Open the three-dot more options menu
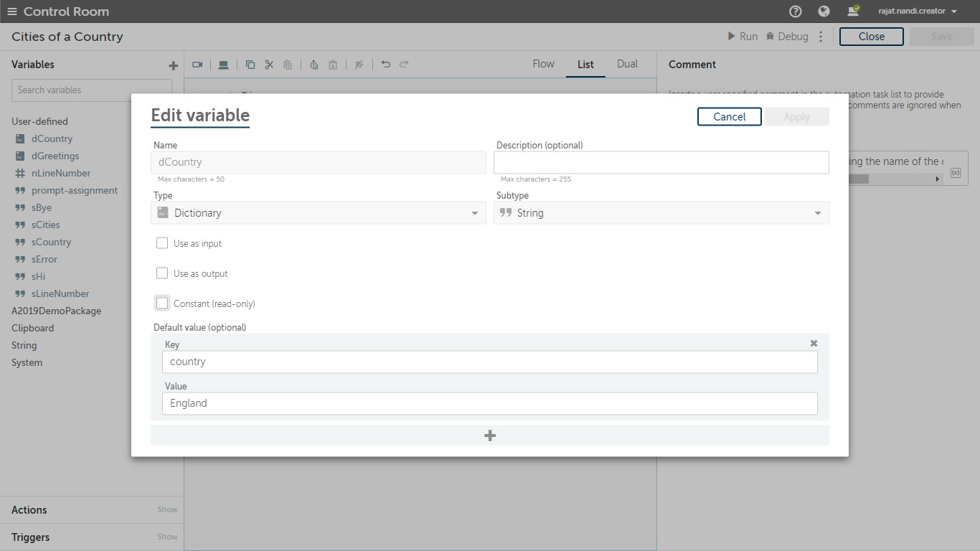The width and height of the screenshot is (980, 551). pos(821,37)
